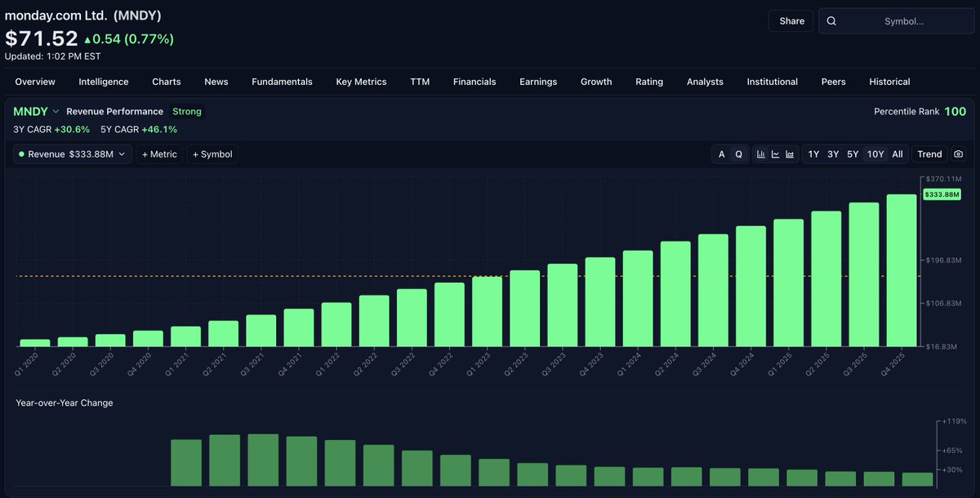980x498 pixels.
Task: Set time range to 3Y
Action: click(833, 154)
